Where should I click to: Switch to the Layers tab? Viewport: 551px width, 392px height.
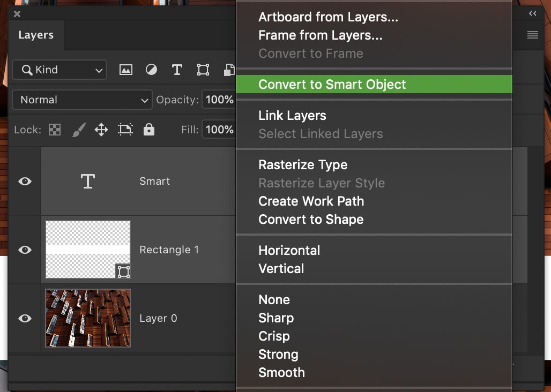(x=36, y=35)
